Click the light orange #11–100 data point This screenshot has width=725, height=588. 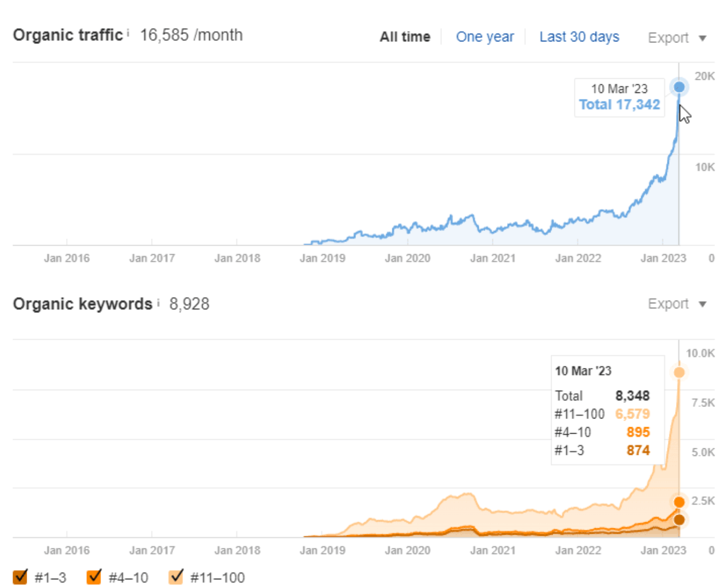tap(679, 372)
